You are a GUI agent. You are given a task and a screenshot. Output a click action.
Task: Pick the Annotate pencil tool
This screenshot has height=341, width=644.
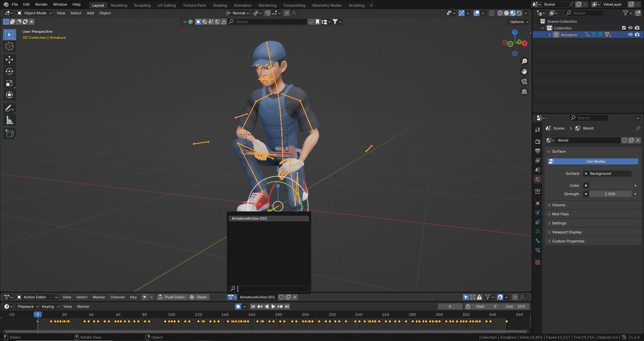pyautogui.click(x=9, y=108)
